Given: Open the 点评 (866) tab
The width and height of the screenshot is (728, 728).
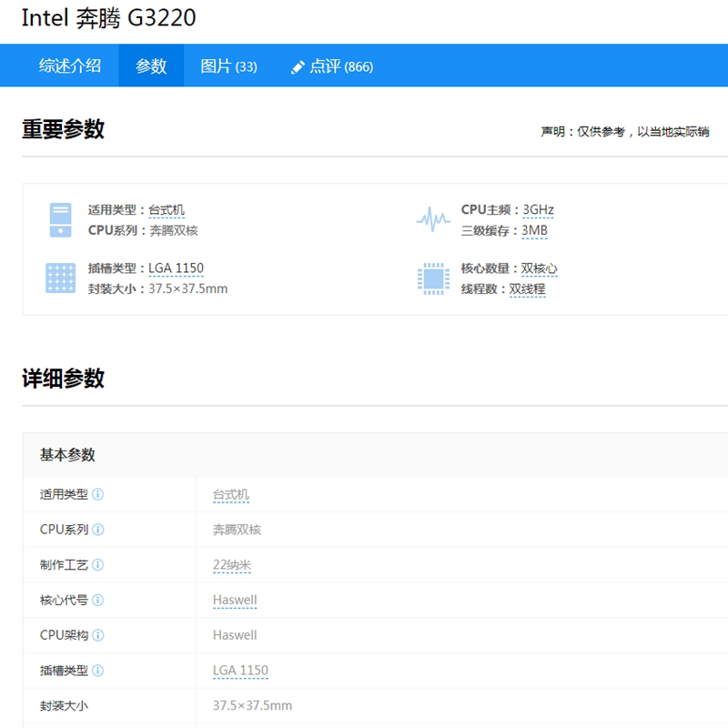Looking at the screenshot, I should tap(341, 66).
